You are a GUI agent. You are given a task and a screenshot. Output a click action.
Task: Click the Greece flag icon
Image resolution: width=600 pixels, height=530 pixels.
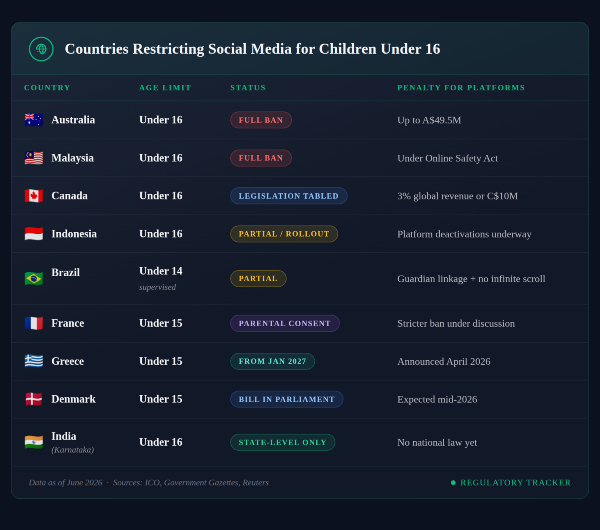click(x=34, y=361)
